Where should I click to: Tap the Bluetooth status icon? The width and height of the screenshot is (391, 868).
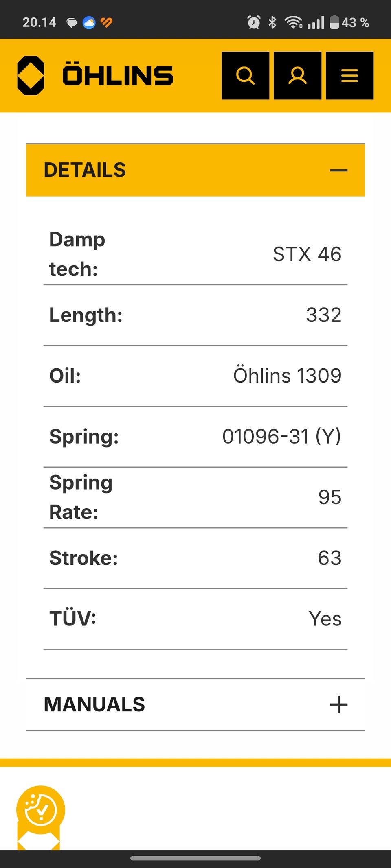click(x=272, y=22)
